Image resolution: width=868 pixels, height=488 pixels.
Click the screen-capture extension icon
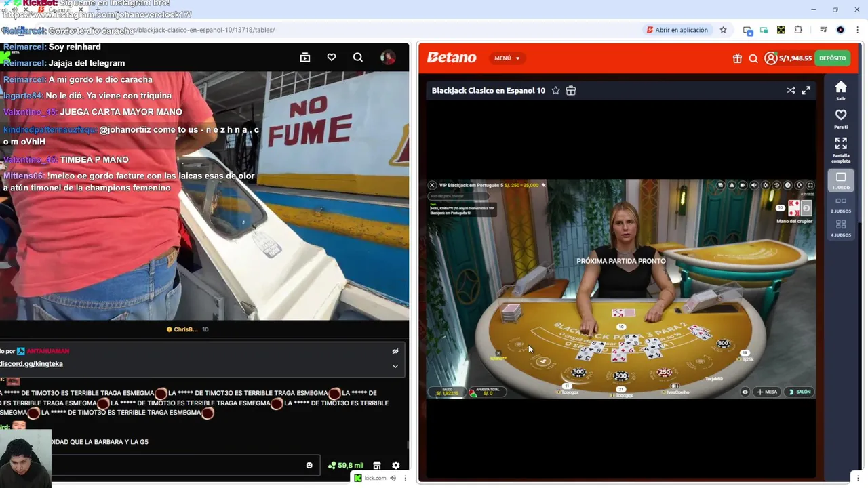(x=747, y=30)
